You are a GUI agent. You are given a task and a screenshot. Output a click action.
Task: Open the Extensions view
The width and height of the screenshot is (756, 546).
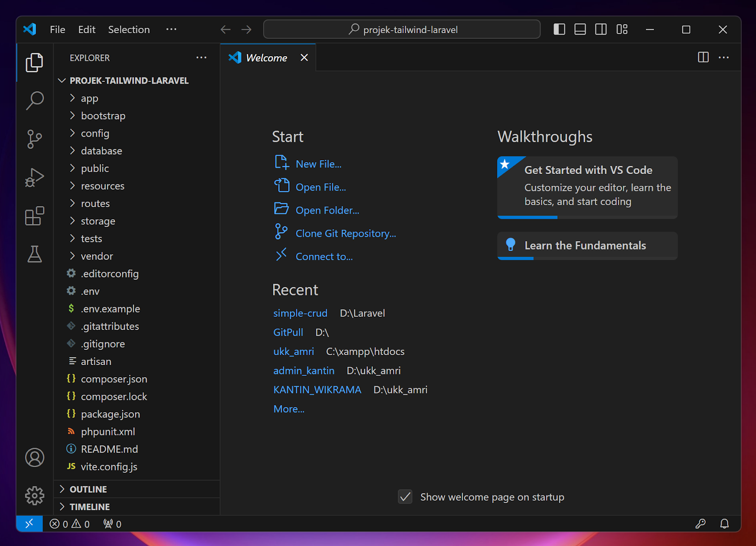point(34,216)
